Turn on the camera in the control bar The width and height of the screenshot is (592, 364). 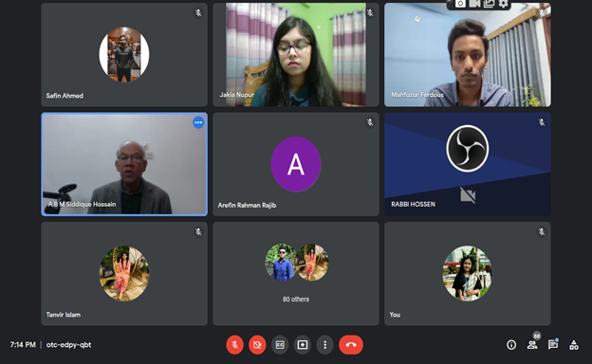(257, 345)
